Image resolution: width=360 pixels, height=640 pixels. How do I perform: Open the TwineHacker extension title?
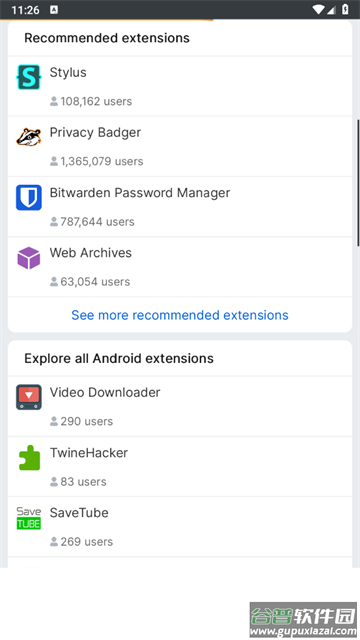coord(89,453)
